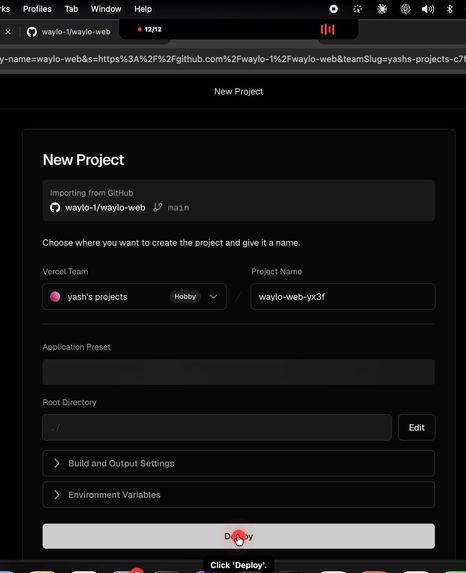The height and width of the screenshot is (573, 466).
Task: Click the git branch icon beside main
Action: (158, 208)
